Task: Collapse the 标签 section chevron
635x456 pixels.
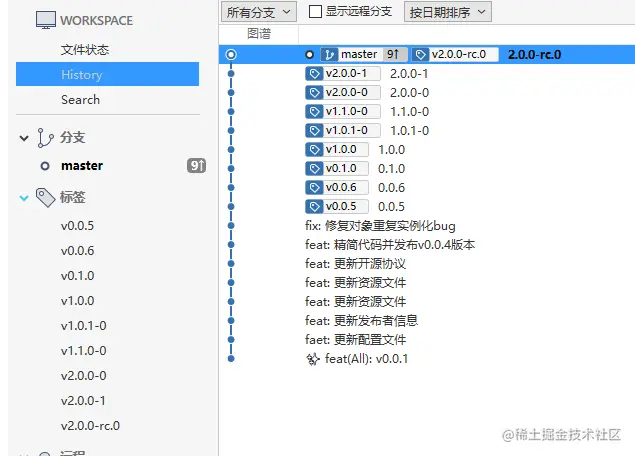Action: coord(24,198)
